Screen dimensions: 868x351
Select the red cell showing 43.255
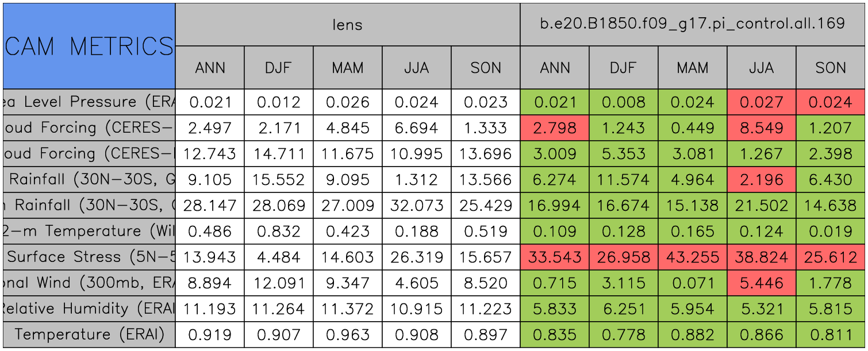tap(692, 257)
